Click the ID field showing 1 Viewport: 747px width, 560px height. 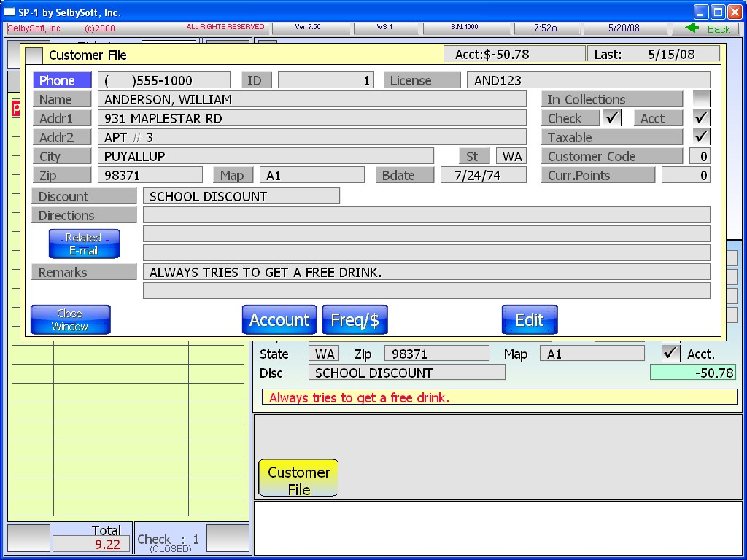326,80
